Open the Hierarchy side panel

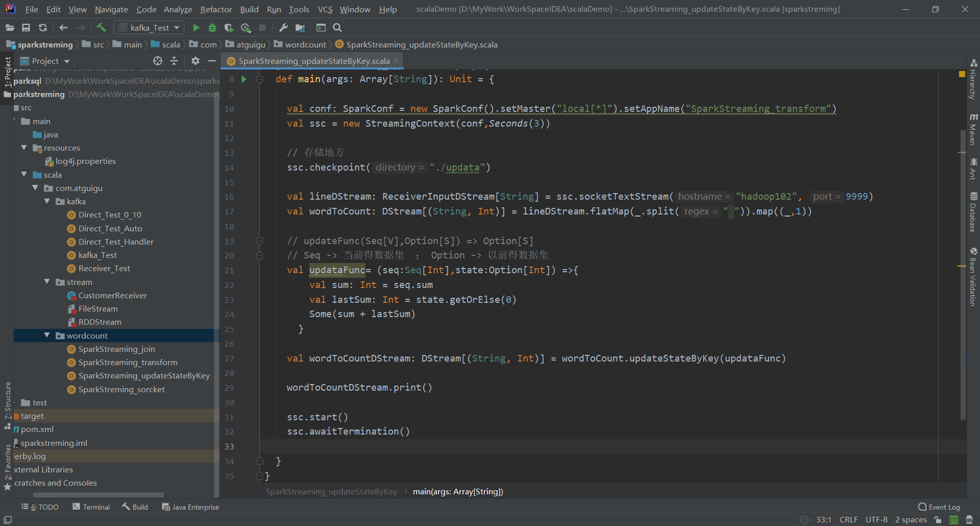pyautogui.click(x=973, y=79)
